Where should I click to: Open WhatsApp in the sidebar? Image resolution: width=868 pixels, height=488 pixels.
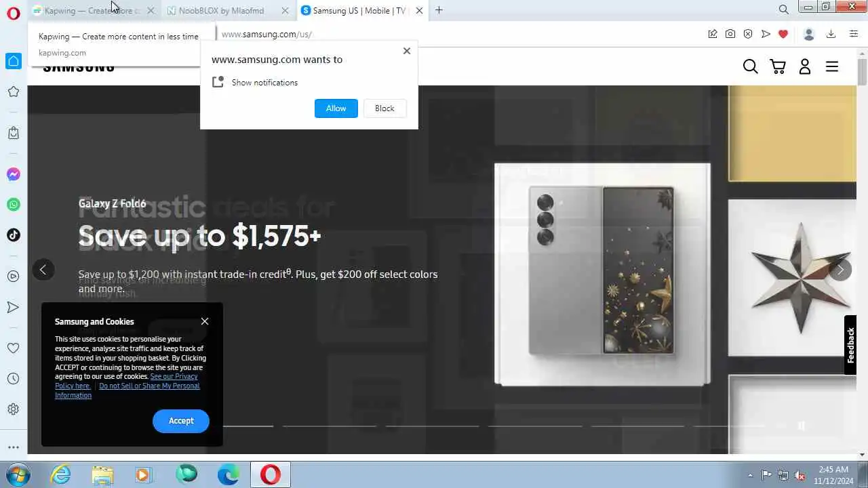pos(14,205)
